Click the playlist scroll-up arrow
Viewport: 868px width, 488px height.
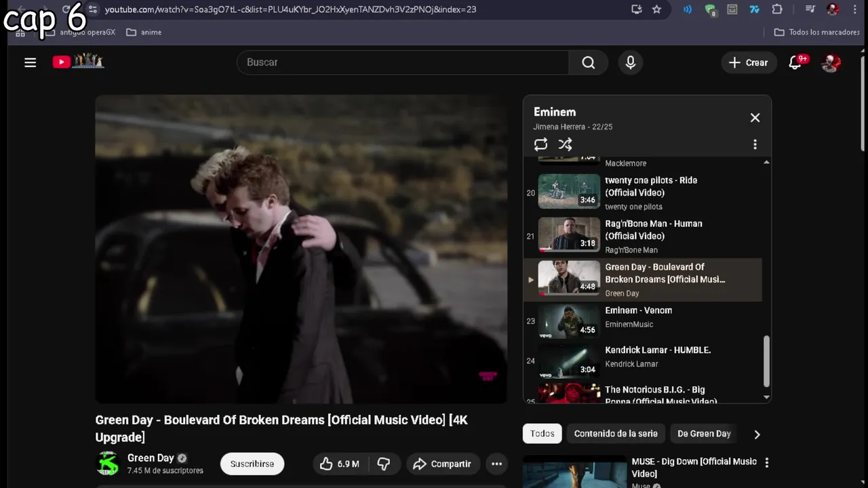pyautogui.click(x=766, y=163)
